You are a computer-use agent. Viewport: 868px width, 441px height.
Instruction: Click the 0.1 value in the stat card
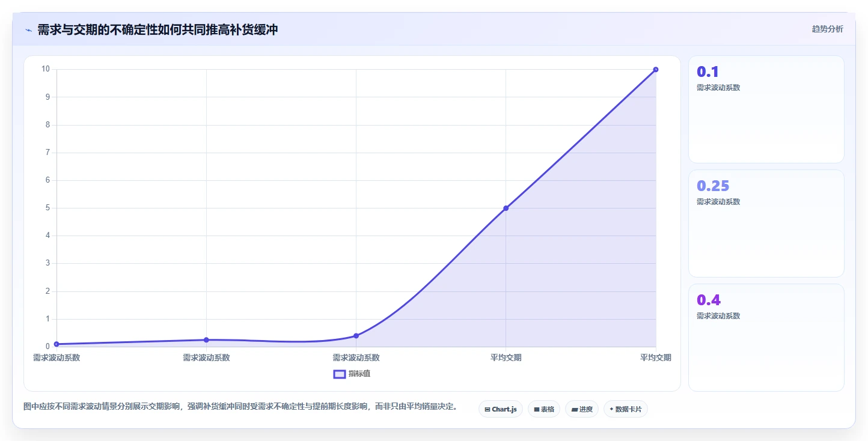point(708,71)
